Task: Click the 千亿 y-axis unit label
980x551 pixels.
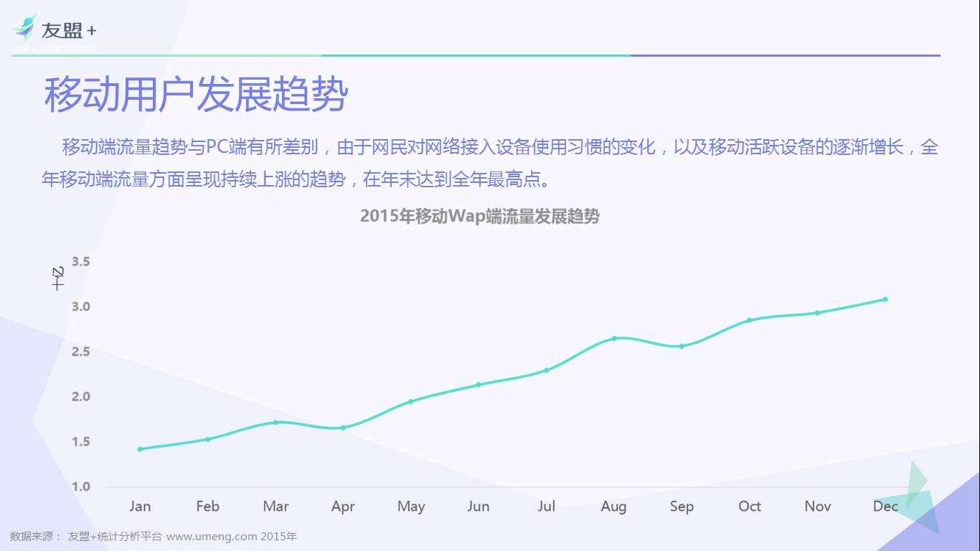Action: [x=59, y=278]
